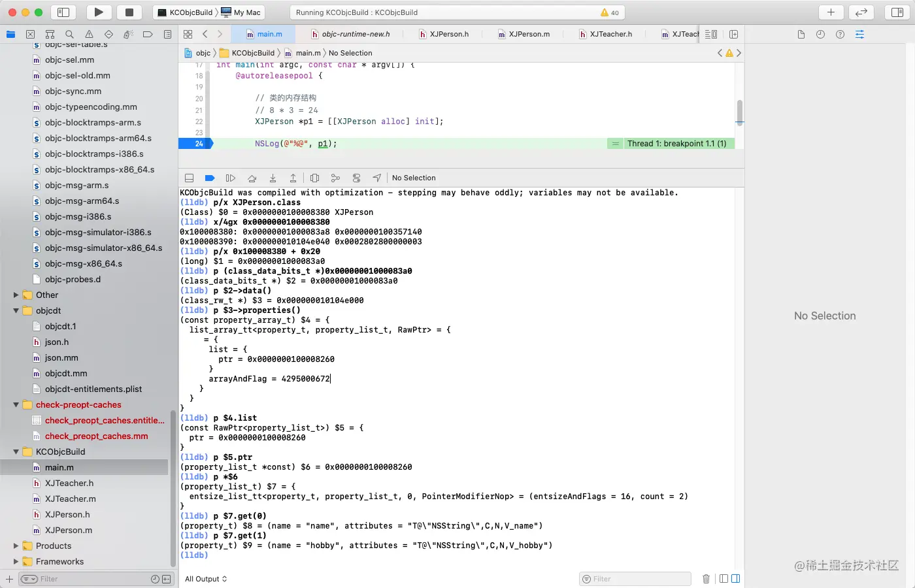Screen dimensions: 915x588
Task: Switch to the XJPerson.h tab
Action: (444, 34)
